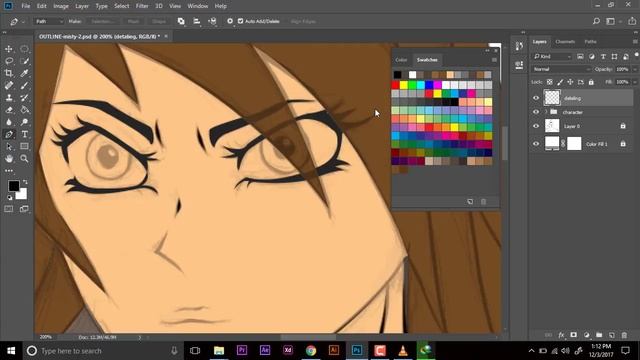The height and width of the screenshot is (360, 640).
Task: Select the Crop tool
Action: 9,73
